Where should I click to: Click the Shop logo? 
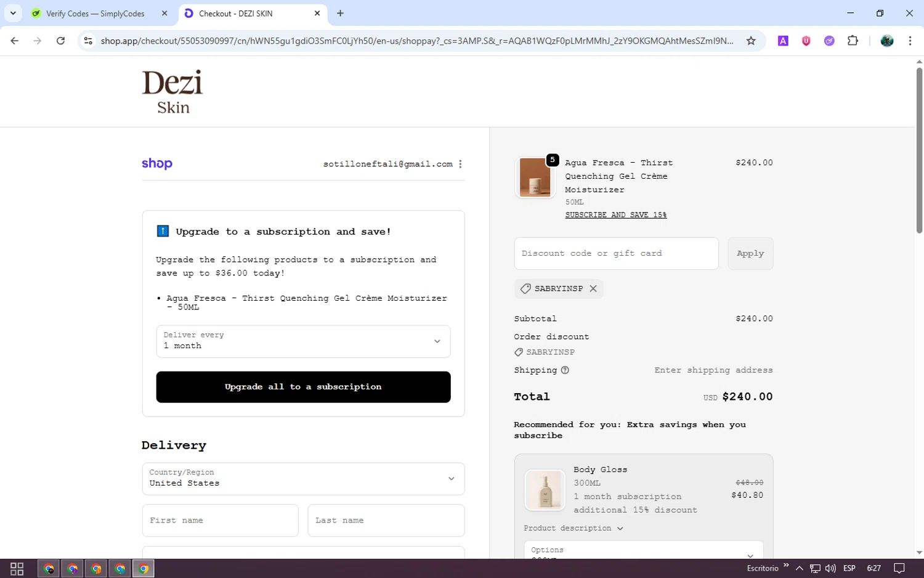[x=157, y=163]
